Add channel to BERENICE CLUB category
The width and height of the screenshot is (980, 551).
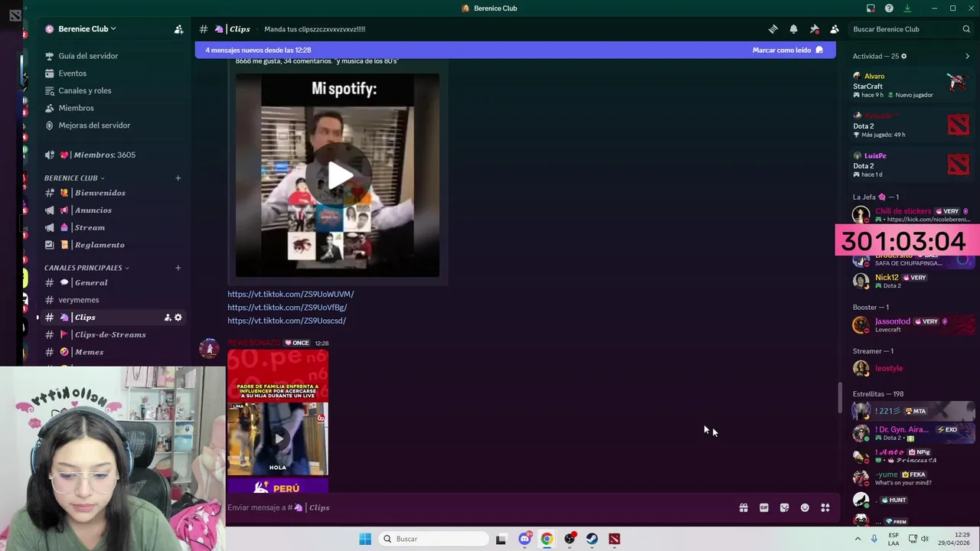[178, 178]
